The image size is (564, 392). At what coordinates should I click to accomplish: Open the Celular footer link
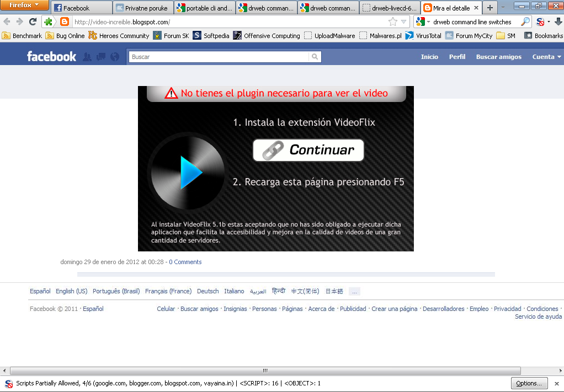166,309
